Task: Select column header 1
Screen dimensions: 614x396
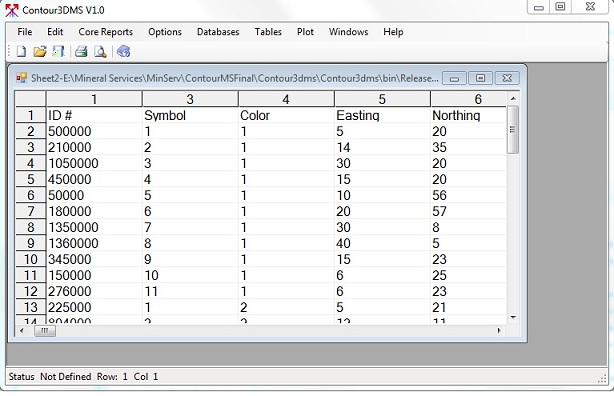Action: pyautogui.click(x=94, y=99)
